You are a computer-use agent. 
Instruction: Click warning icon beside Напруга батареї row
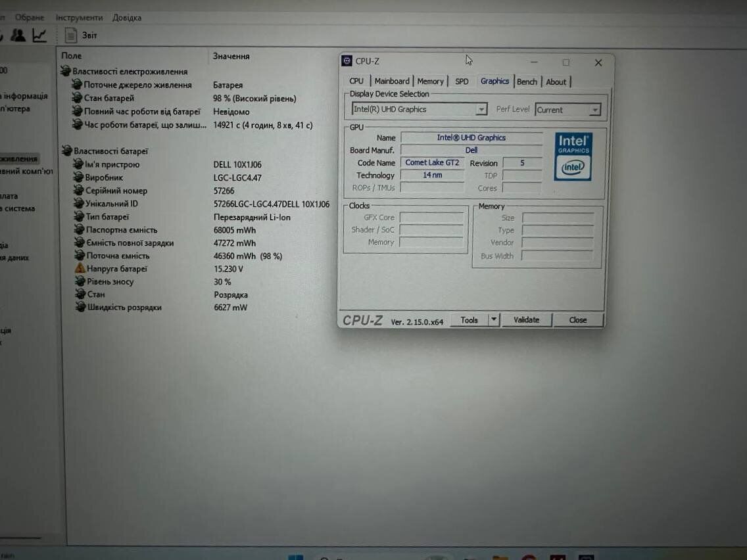click(x=79, y=269)
